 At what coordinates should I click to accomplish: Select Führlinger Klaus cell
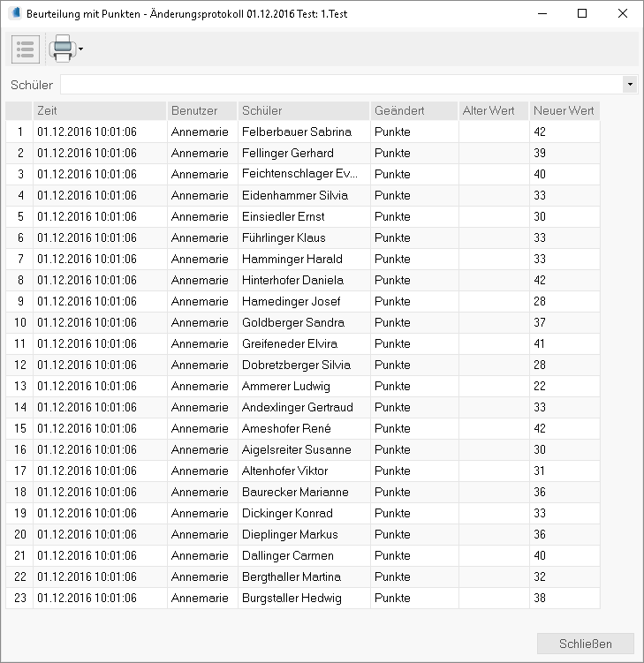(x=304, y=237)
